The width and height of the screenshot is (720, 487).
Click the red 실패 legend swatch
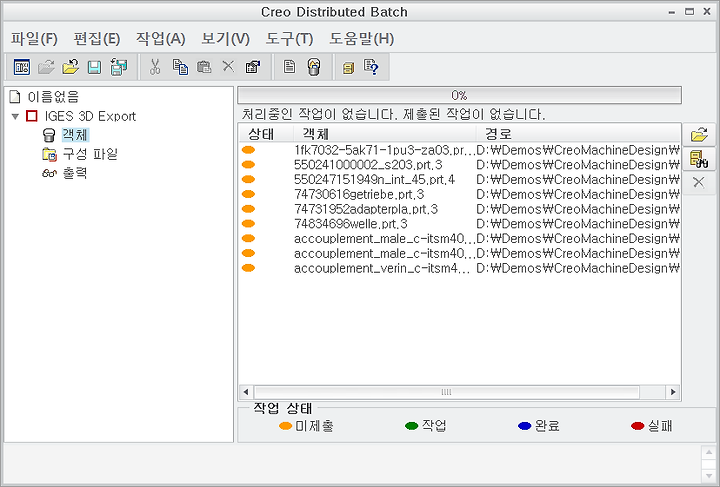[638, 426]
